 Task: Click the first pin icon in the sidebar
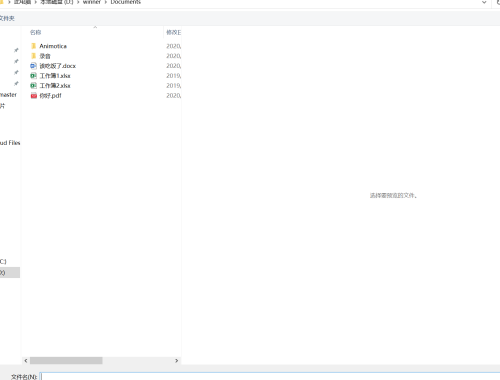point(16,50)
